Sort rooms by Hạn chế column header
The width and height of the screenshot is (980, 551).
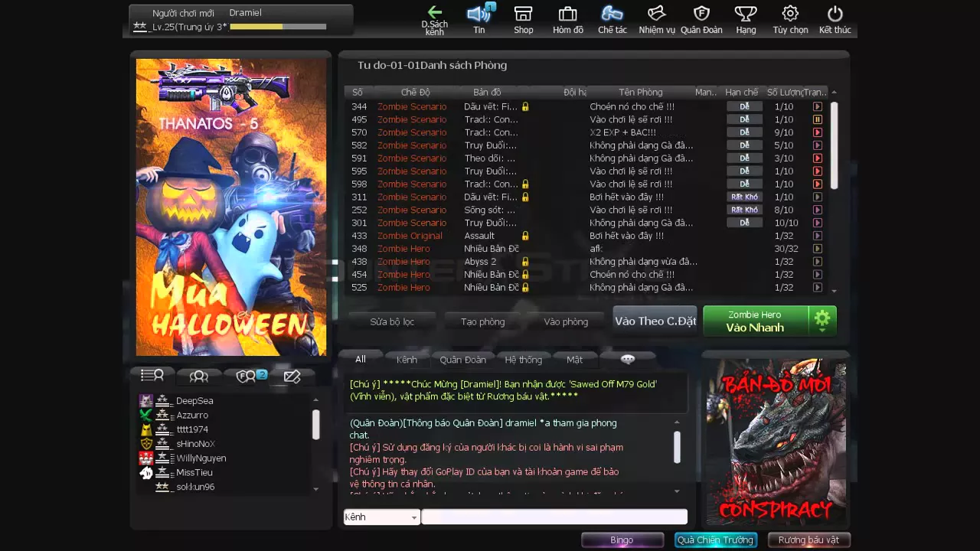pos(741,92)
